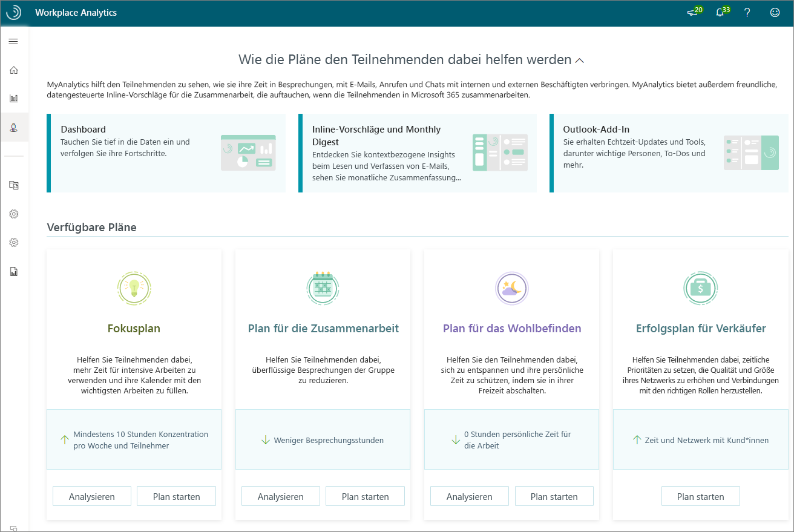Click 'Zeit und Netzwerk mit Kund*innen' text
This screenshot has width=794, height=532.
point(706,440)
